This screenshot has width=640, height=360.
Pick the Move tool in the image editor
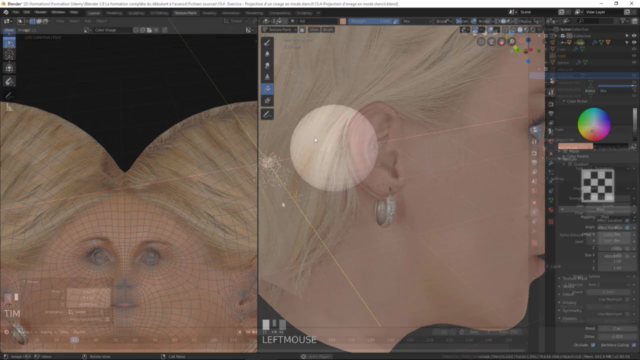[x=9, y=68]
